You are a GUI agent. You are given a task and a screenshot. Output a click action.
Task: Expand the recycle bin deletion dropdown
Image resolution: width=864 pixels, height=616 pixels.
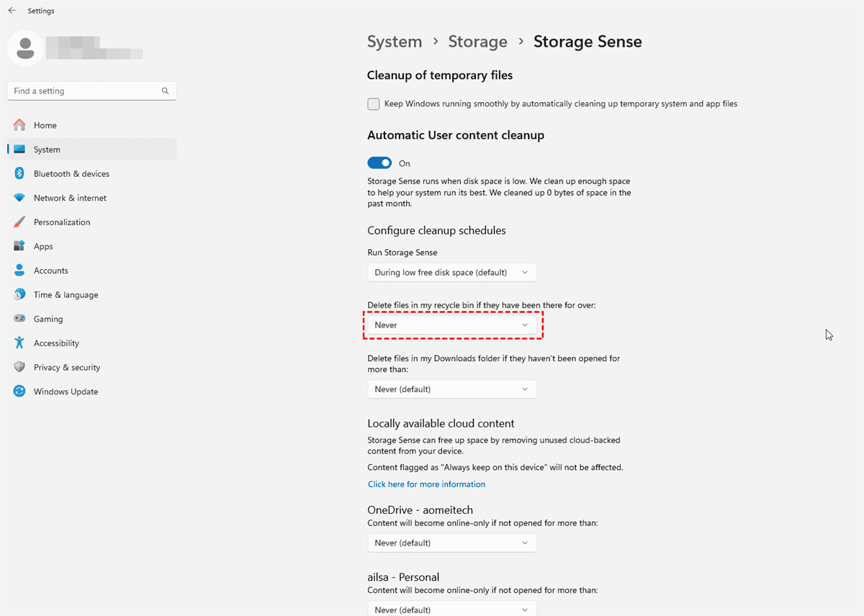click(451, 325)
